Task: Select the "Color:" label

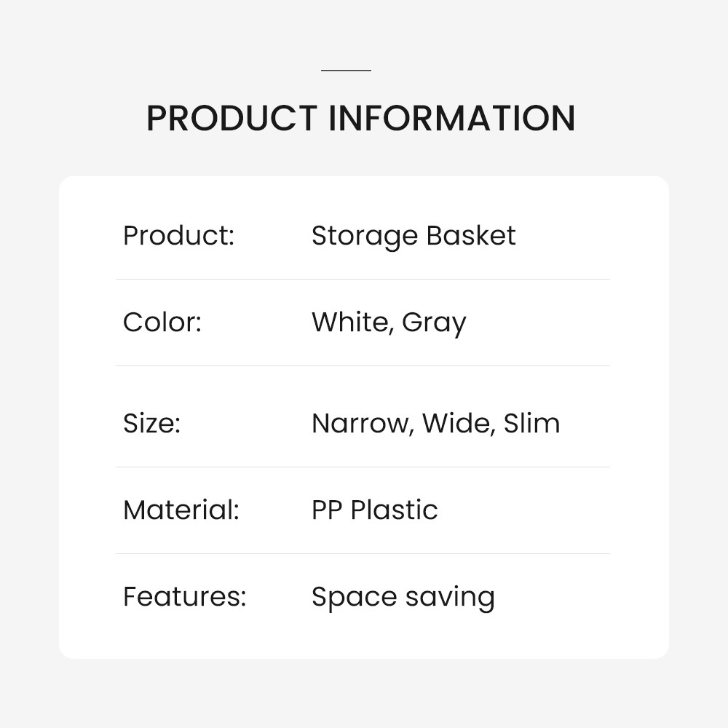Action: [162, 323]
